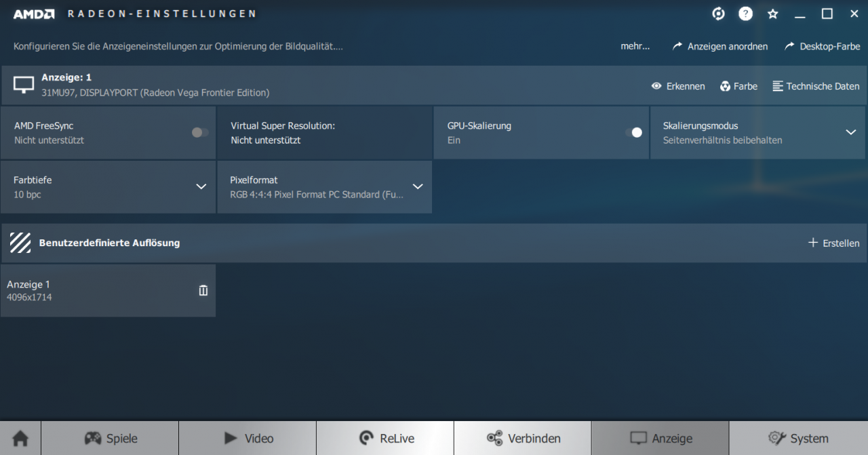The width and height of the screenshot is (868, 455).
Task: Switch to the Spiele tab
Action: pyautogui.click(x=111, y=438)
